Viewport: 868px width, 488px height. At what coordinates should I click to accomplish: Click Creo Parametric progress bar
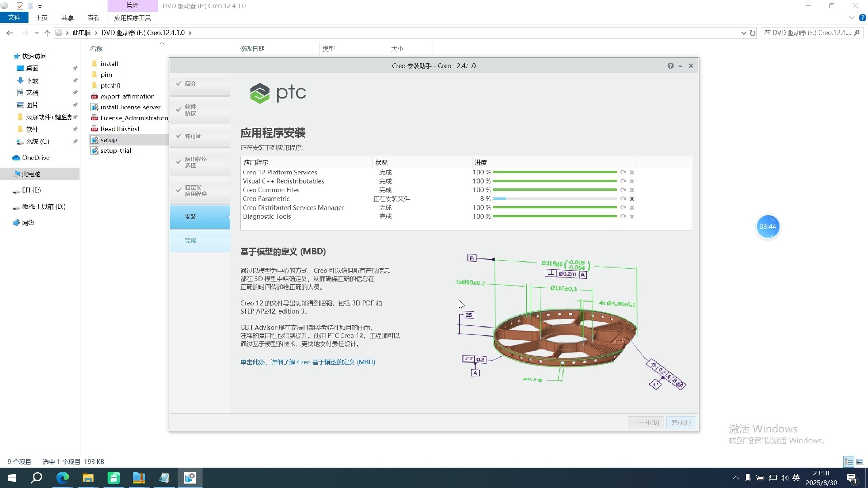[555, 199]
